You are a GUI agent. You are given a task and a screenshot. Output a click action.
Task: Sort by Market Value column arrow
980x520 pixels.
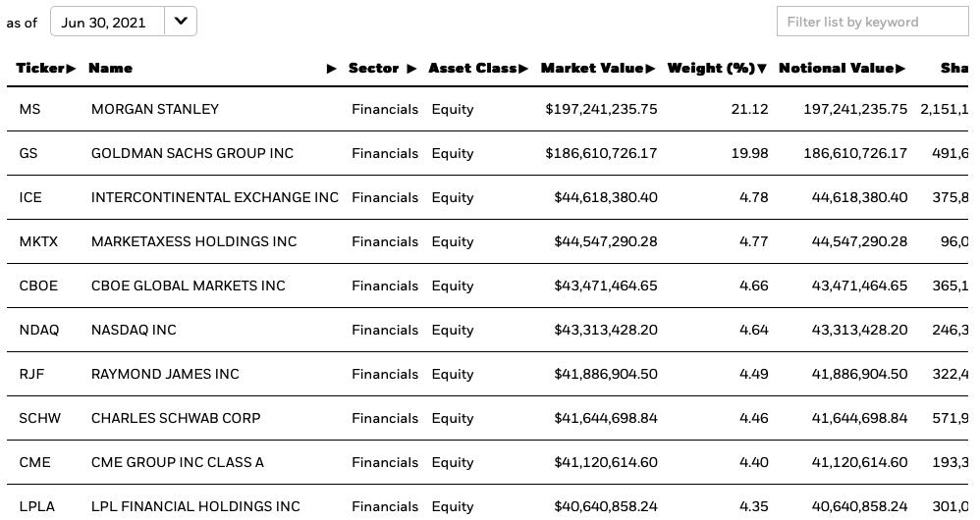click(x=651, y=69)
